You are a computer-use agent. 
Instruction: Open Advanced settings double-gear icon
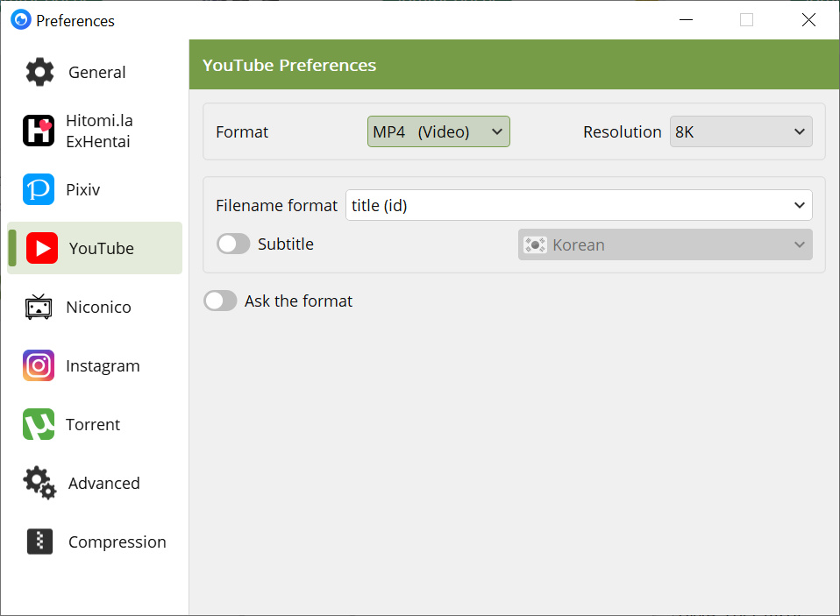39,483
